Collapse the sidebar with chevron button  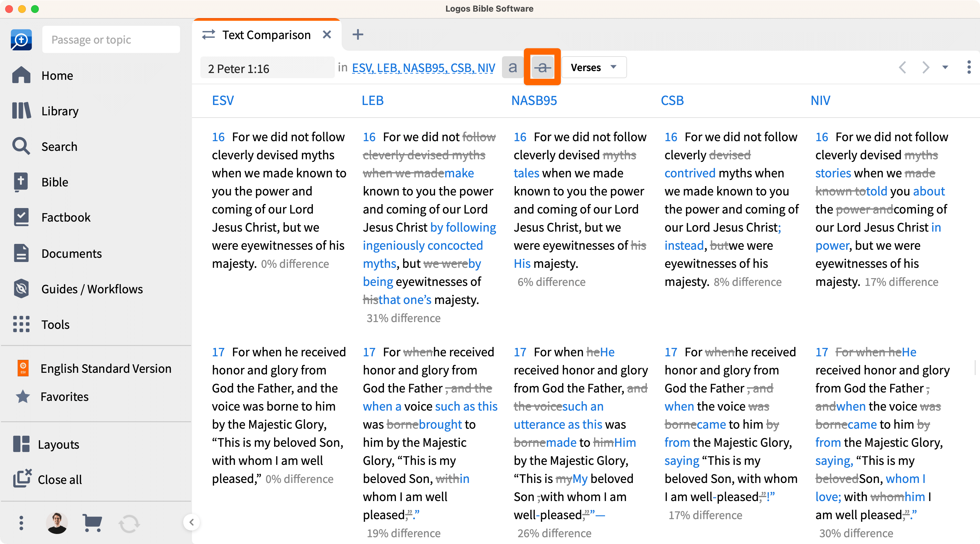(191, 522)
